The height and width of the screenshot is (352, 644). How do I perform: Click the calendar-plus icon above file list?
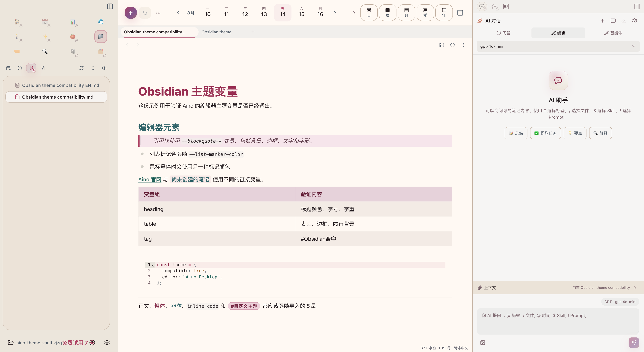(x=9, y=68)
